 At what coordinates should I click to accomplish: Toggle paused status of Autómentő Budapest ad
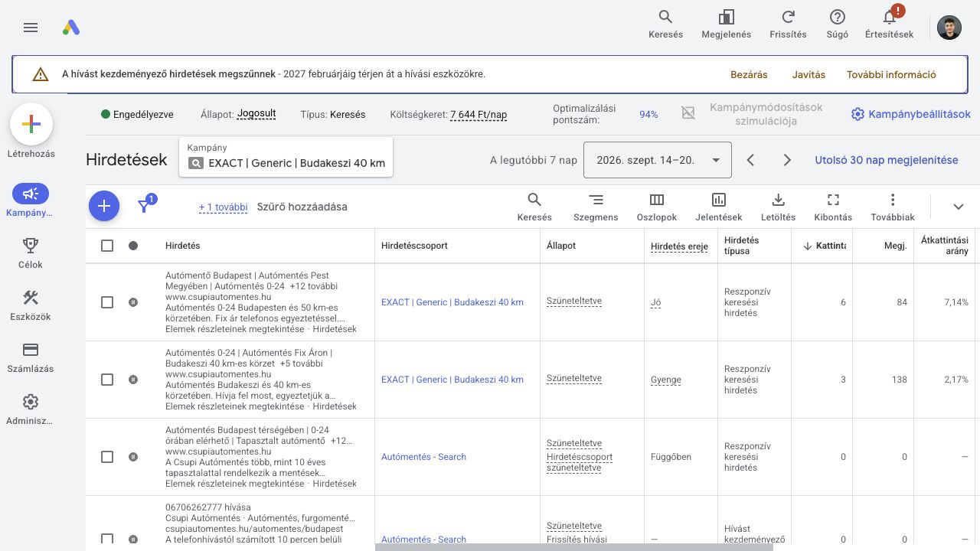click(133, 302)
